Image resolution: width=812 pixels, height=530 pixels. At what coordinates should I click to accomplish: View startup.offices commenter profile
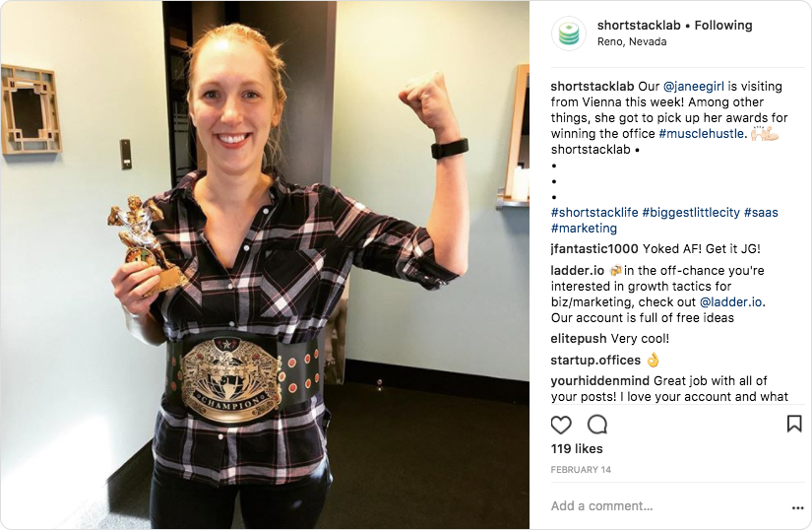[595, 361]
